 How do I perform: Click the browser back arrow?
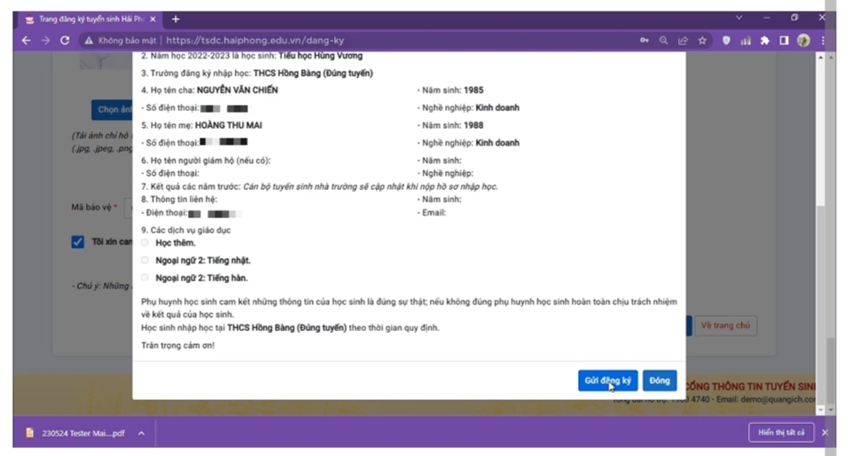[26, 40]
